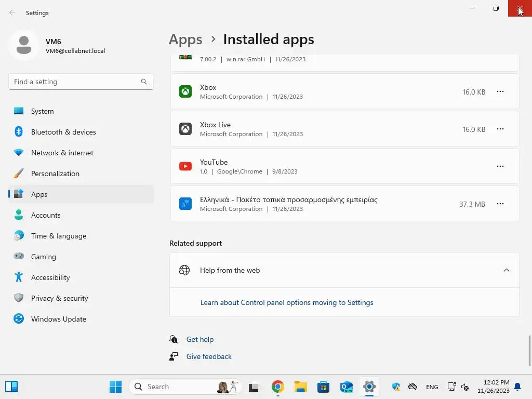This screenshot has width=532, height=399.
Task: Navigate back to Apps breadcrumb
Action: [185, 39]
